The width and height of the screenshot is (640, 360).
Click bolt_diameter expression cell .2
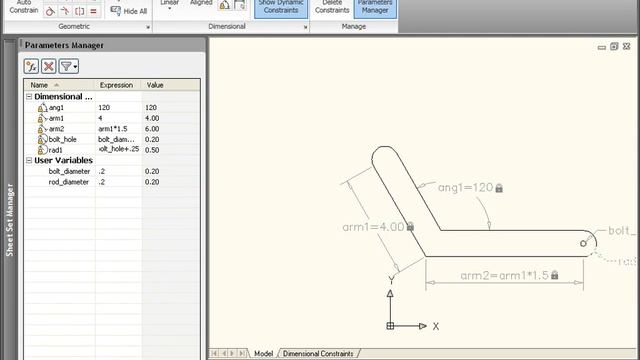pos(118,171)
